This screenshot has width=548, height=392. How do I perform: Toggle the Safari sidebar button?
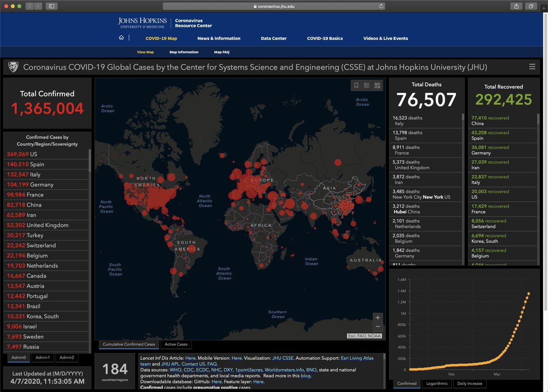(x=51, y=6)
